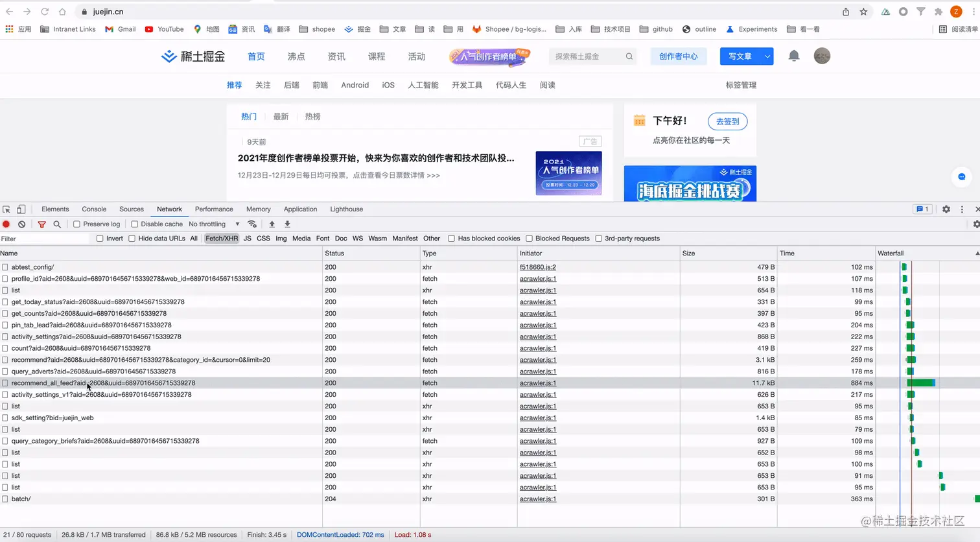The width and height of the screenshot is (980, 542).
Task: Click the search icon in Juejin search box
Action: coord(629,56)
